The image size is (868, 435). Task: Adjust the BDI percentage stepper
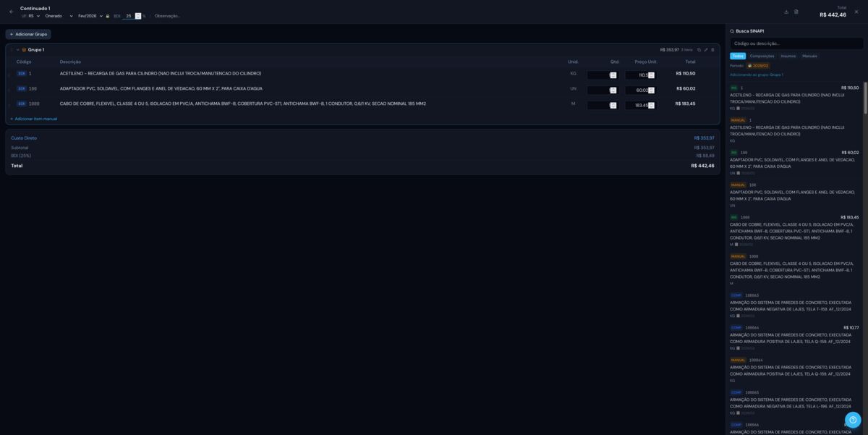138,16
